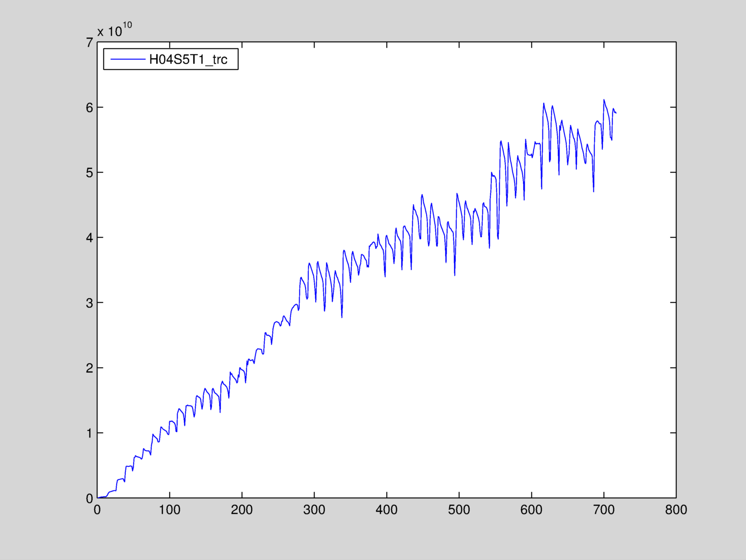This screenshot has height=560, width=746.
Task: Click x-axis tick label 300
Action: pyautogui.click(x=314, y=510)
